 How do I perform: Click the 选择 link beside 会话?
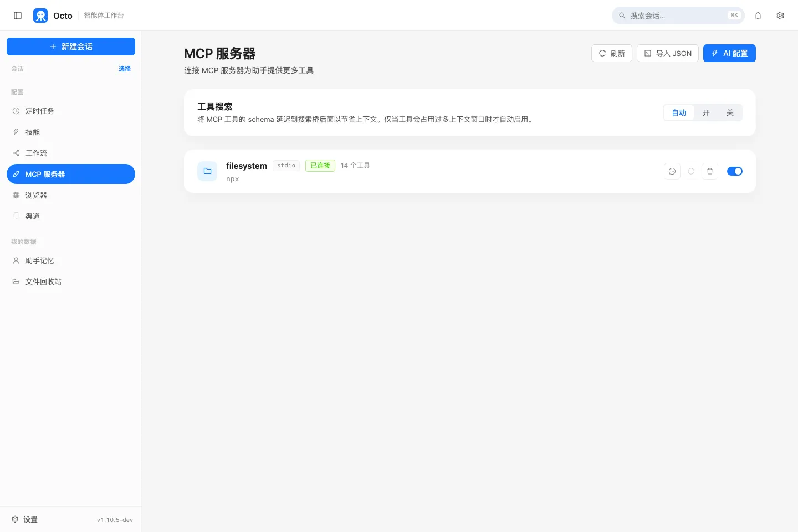(125, 69)
